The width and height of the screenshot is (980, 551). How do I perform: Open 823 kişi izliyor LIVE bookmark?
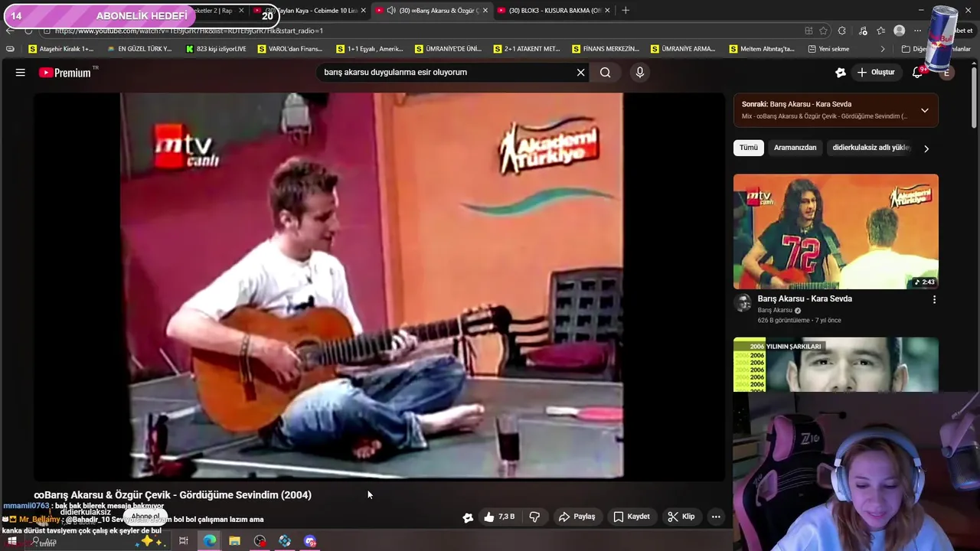pos(216,49)
